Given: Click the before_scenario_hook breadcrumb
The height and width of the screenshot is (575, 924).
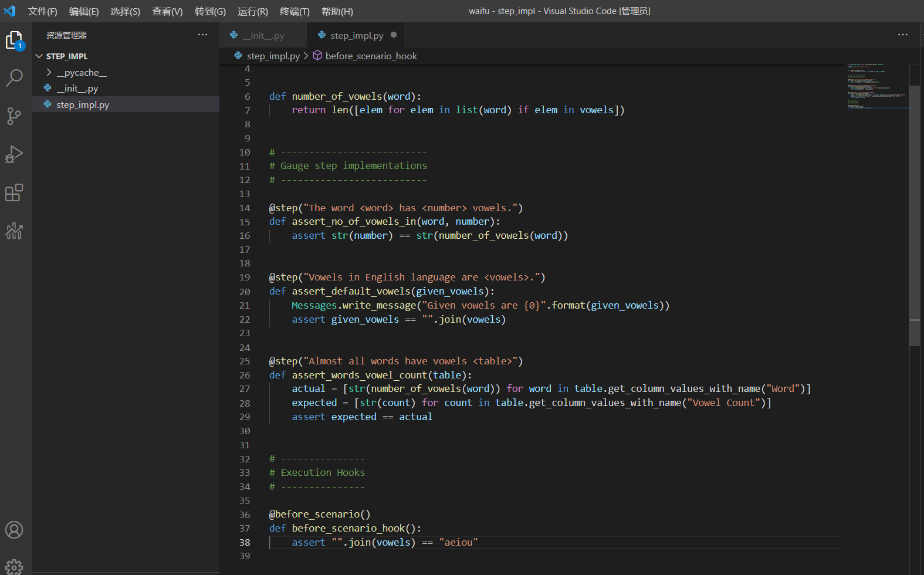Looking at the screenshot, I should 371,56.
